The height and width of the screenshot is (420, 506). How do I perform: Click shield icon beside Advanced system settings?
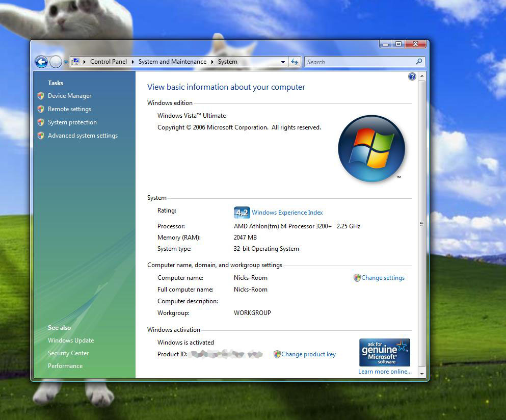[41, 136]
